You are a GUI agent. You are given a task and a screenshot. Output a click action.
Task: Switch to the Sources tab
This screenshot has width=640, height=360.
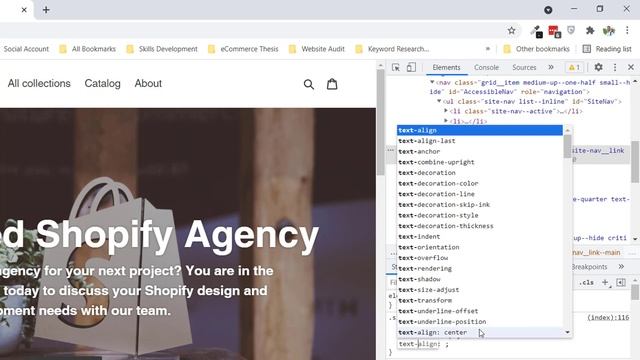[524, 67]
